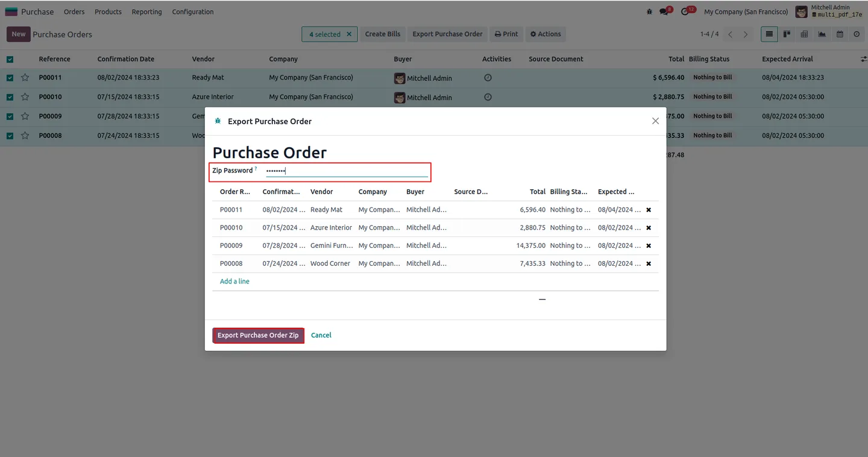This screenshot has height=457, width=868.
Task: Click activity clock icon for P00011
Action: pyautogui.click(x=488, y=78)
